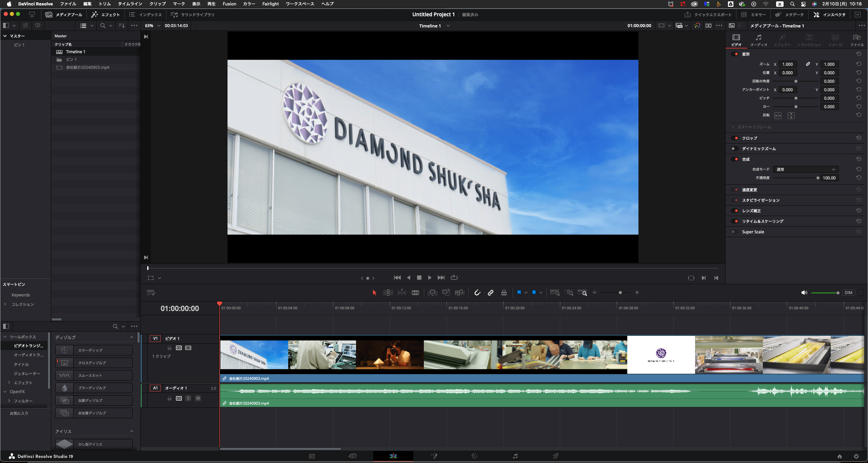Click the custom zoom icon
The image size is (868, 463).
pyautogui.click(x=582, y=293)
